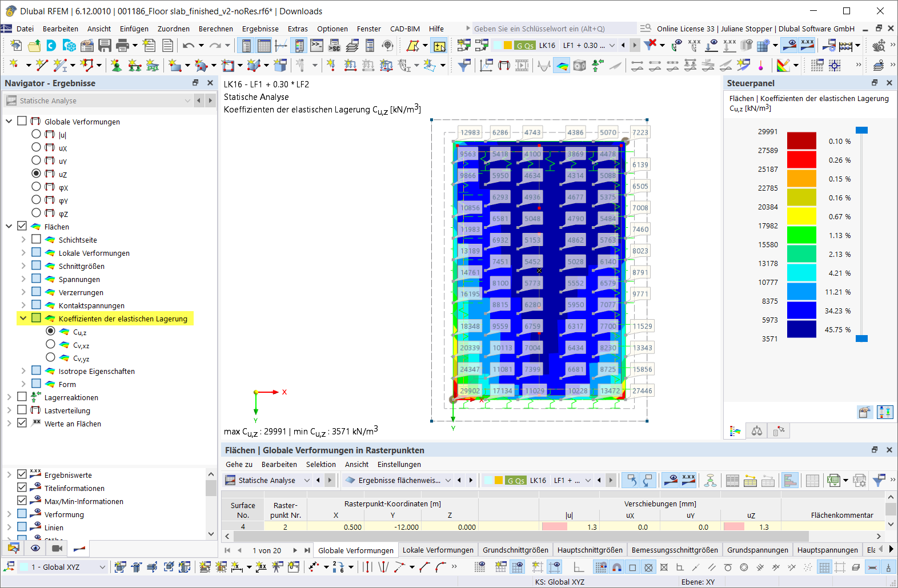This screenshot has height=588, width=898.
Task: Switch to Hauptspannungen tab
Action: (827, 550)
